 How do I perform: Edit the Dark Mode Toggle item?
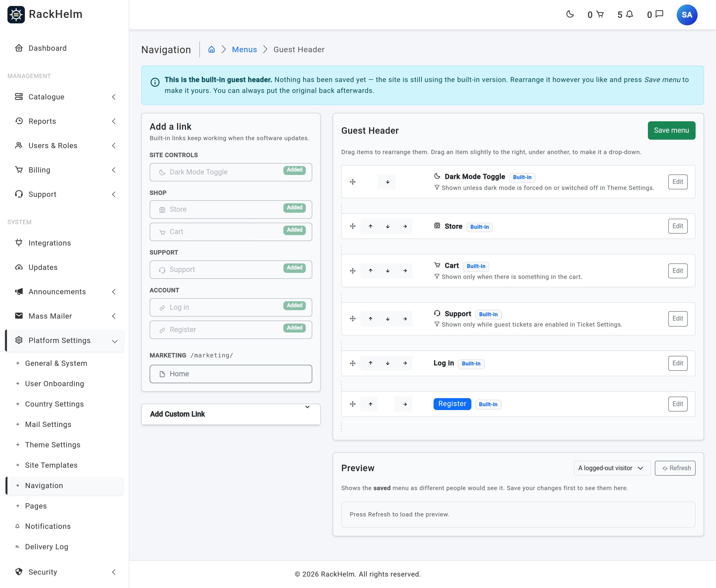pos(677,182)
